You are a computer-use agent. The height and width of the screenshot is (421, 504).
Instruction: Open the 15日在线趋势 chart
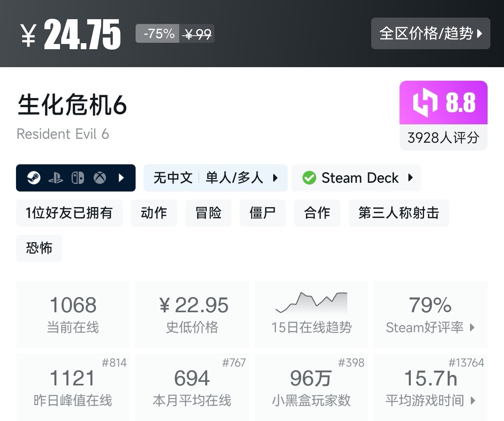click(312, 314)
